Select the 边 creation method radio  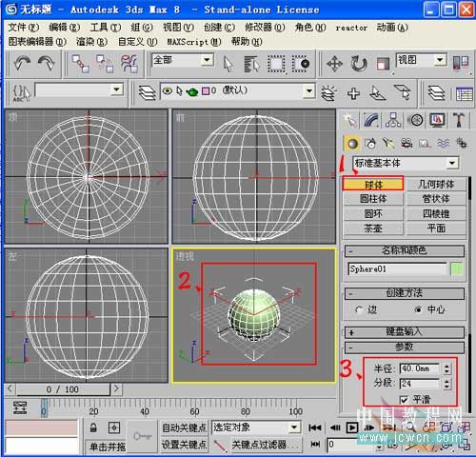359,309
